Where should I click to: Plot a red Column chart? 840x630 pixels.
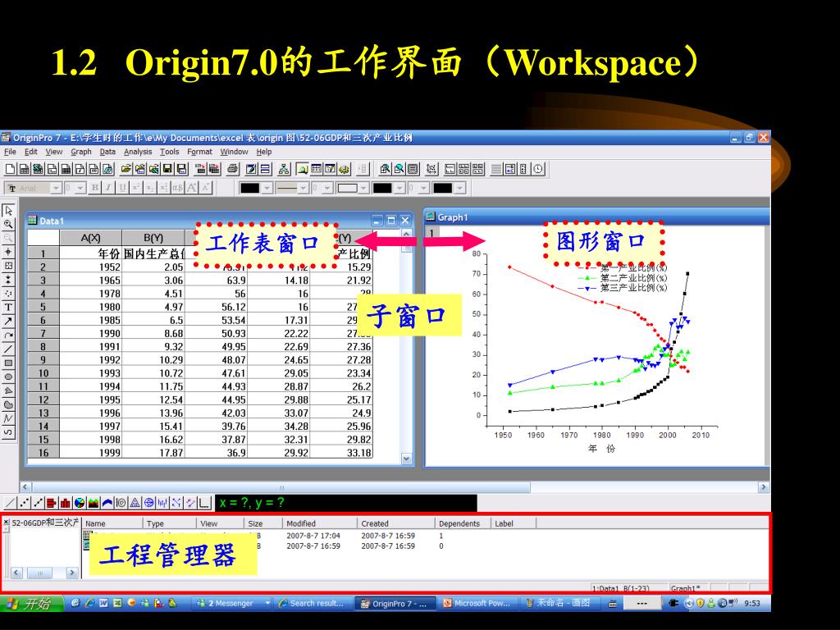pos(66,503)
